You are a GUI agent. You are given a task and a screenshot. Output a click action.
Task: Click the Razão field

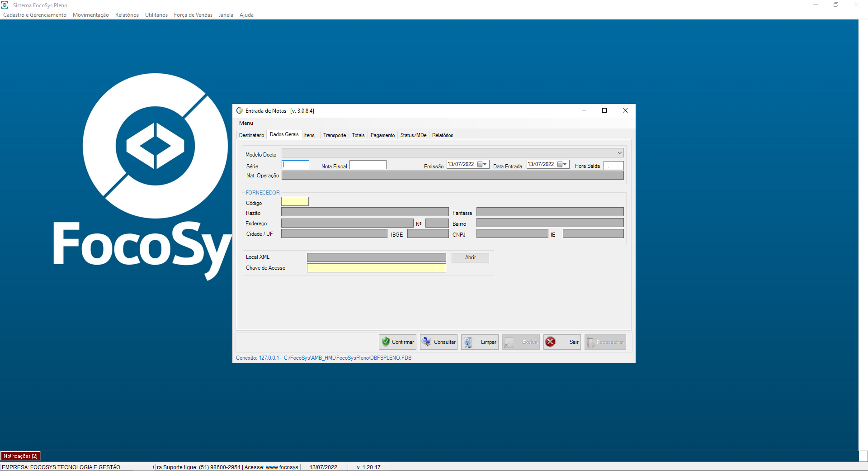(x=365, y=212)
